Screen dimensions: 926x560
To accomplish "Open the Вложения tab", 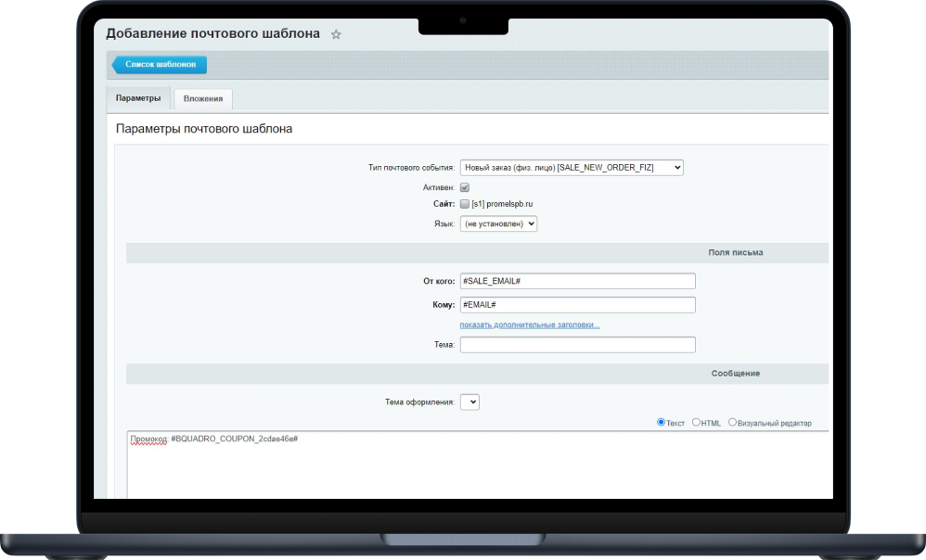I will click(x=202, y=99).
